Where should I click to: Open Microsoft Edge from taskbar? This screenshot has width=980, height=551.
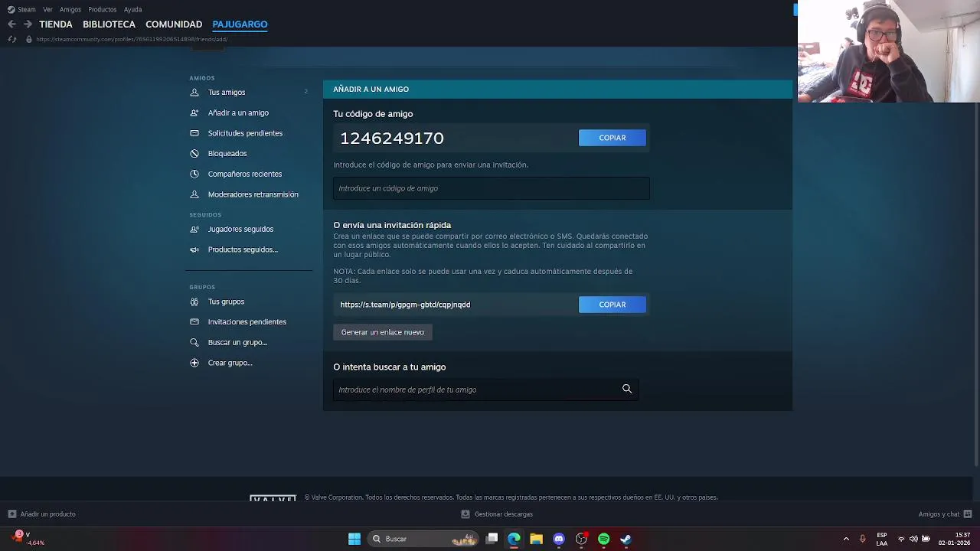pyautogui.click(x=514, y=539)
